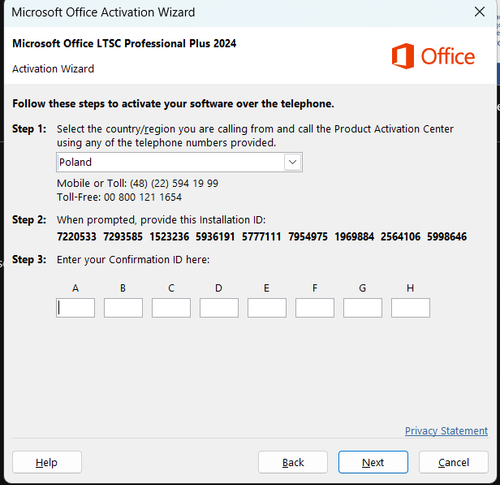Expand country list via chevron arrow
The image size is (500, 485).
[x=293, y=162]
